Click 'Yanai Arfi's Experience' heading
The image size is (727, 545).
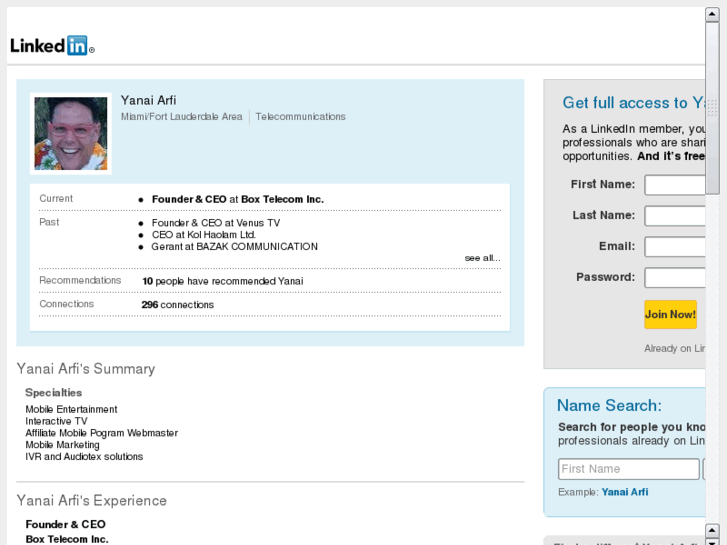(92, 500)
